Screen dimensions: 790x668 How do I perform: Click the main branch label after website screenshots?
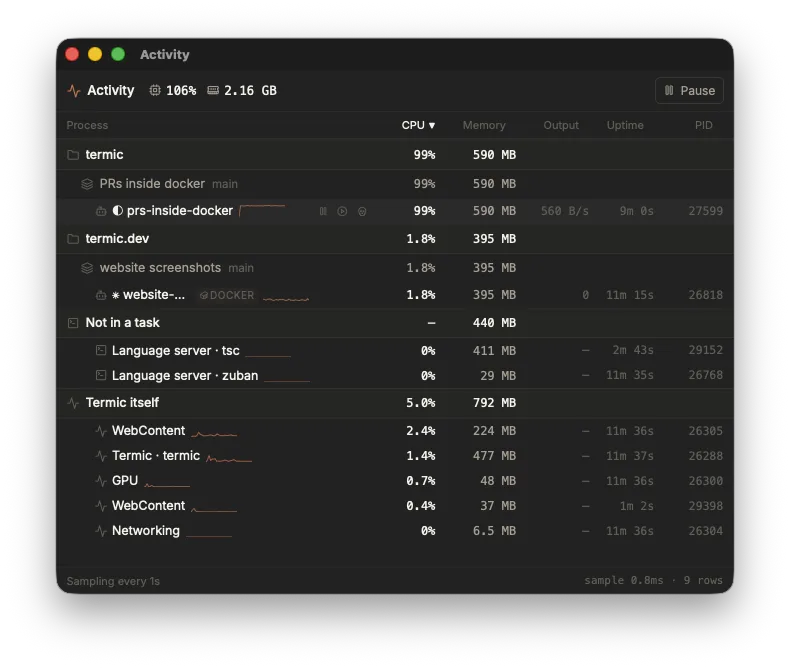[241, 269]
